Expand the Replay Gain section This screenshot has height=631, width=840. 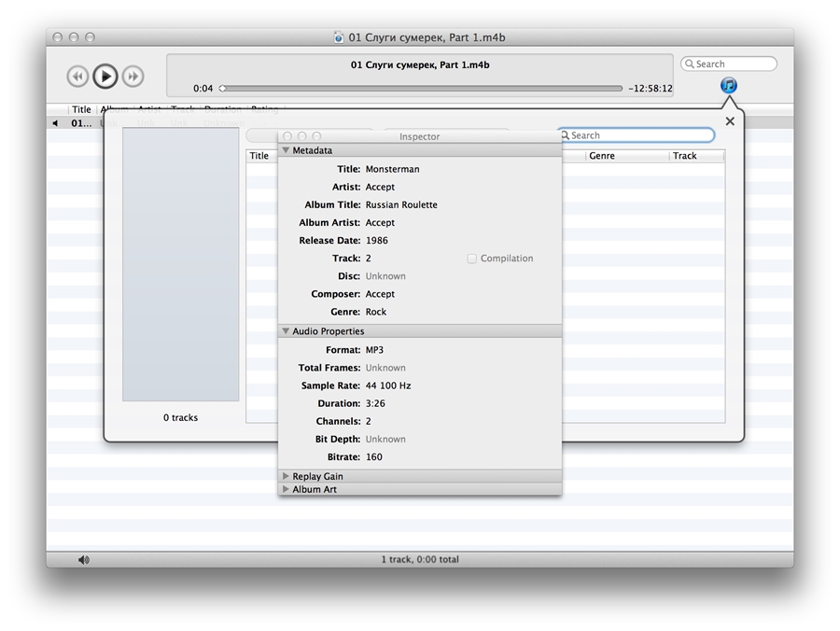(286, 476)
